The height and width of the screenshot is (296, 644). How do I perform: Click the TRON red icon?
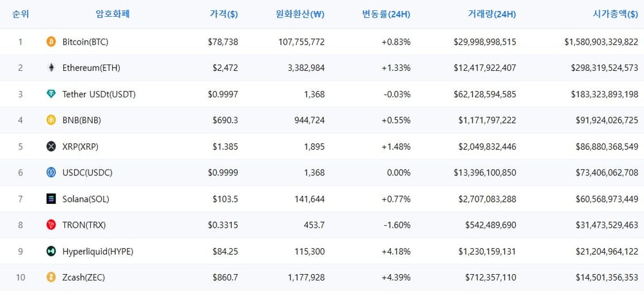coord(51,225)
